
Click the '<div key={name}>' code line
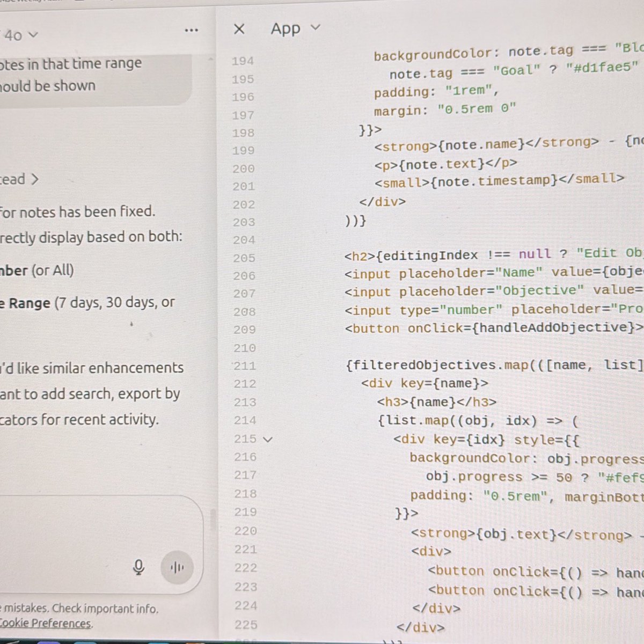pyautogui.click(x=425, y=383)
